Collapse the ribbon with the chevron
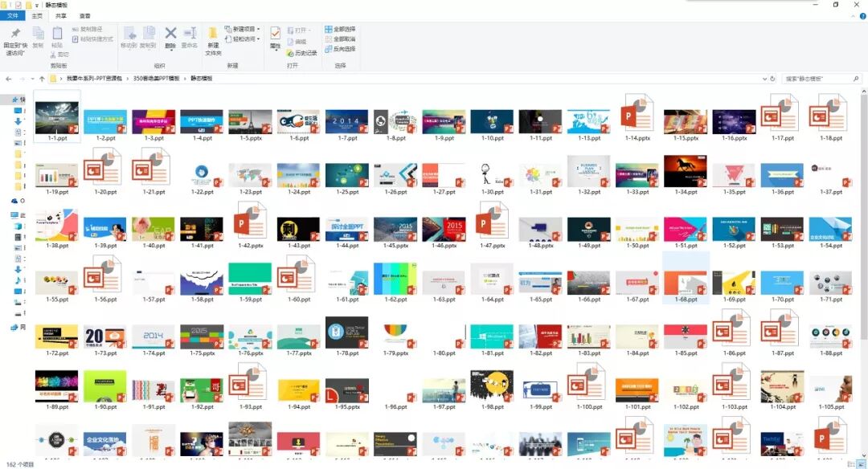Screen dimensions: 868x469 tap(853, 16)
